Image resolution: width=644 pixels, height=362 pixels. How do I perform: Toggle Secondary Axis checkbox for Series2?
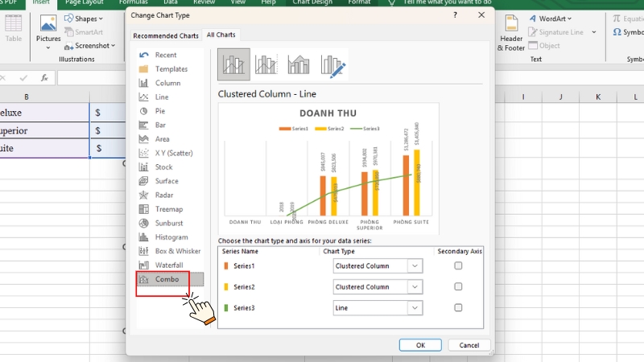(458, 286)
